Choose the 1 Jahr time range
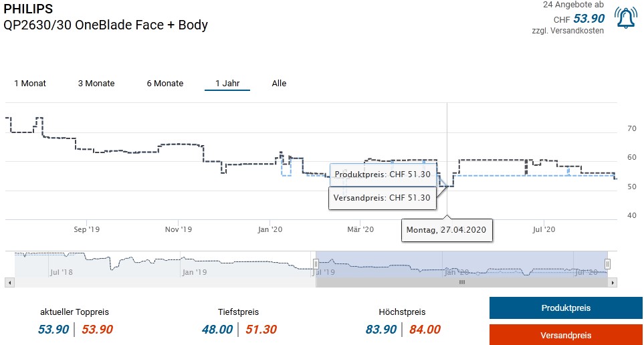644x345 pixels. pyautogui.click(x=227, y=84)
